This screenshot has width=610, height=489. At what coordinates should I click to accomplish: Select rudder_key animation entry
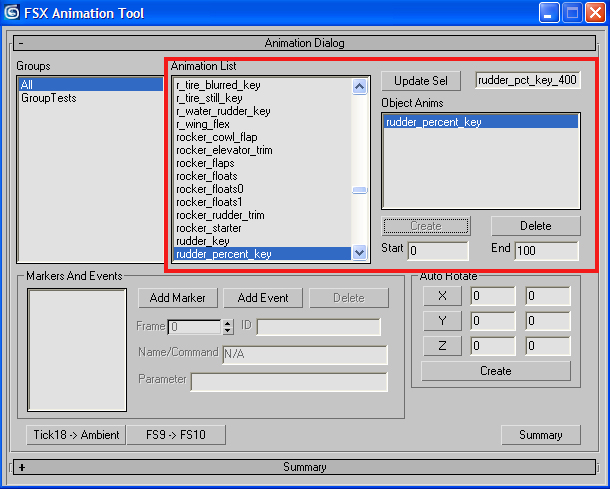tap(202, 241)
